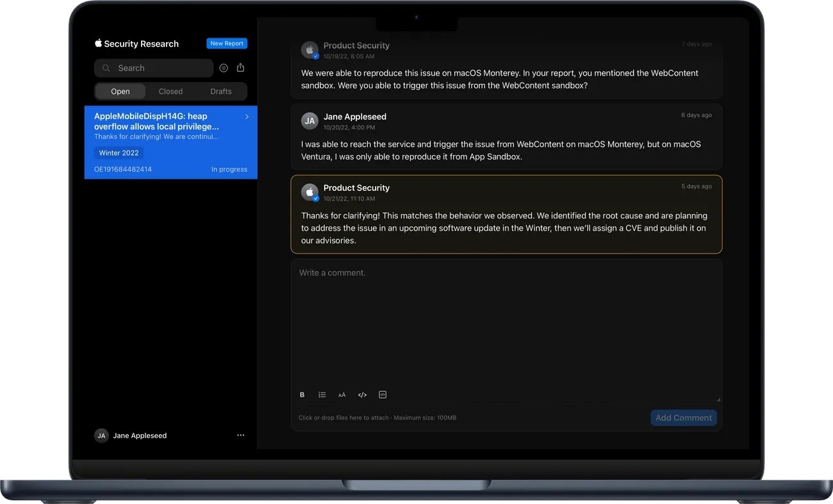
Task: Switch to the Drafts tab
Action: pyautogui.click(x=221, y=92)
